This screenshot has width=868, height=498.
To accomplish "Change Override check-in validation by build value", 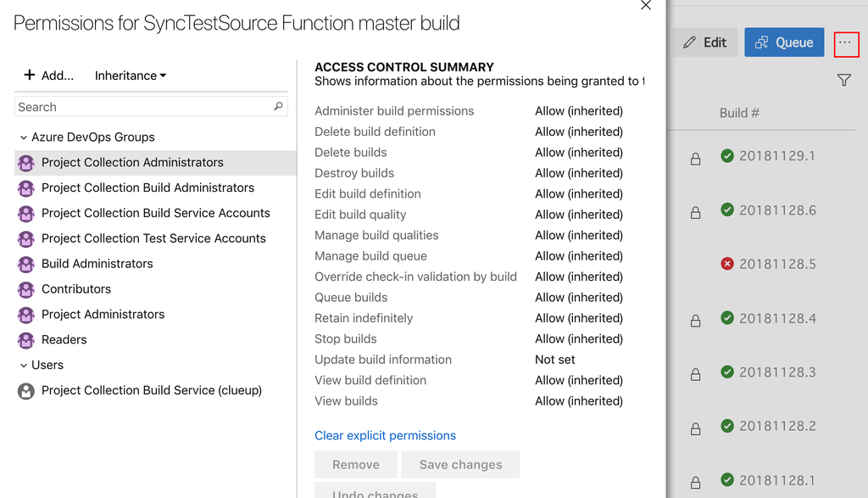I will click(578, 277).
